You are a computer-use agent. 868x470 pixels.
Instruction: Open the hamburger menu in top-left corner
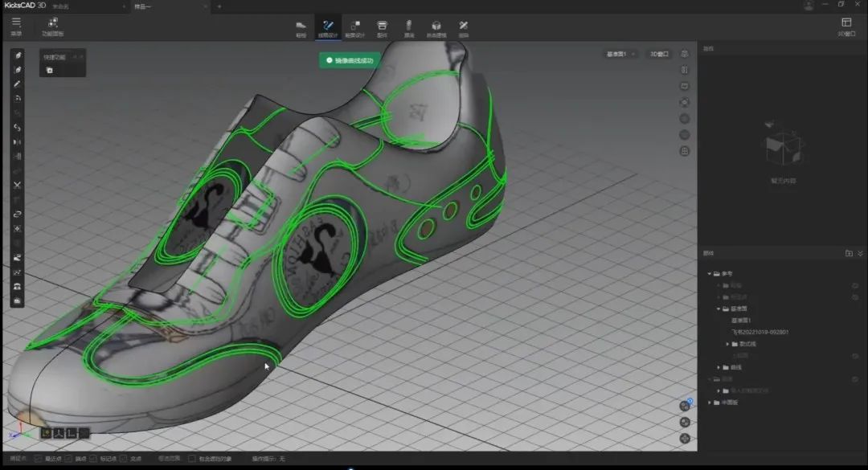[16, 22]
